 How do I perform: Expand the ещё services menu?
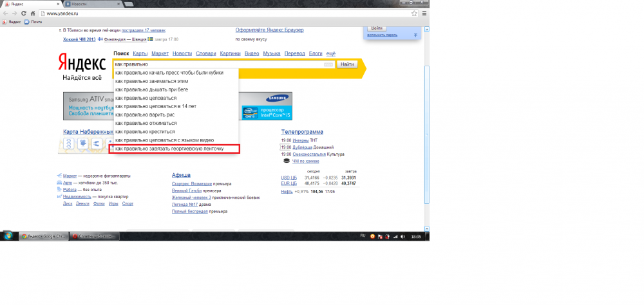pyautogui.click(x=330, y=54)
